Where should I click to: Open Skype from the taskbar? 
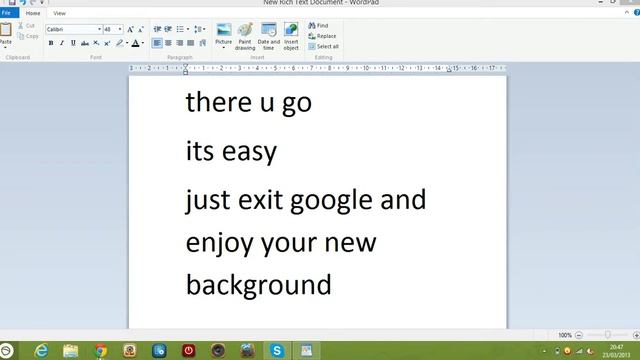click(277, 351)
